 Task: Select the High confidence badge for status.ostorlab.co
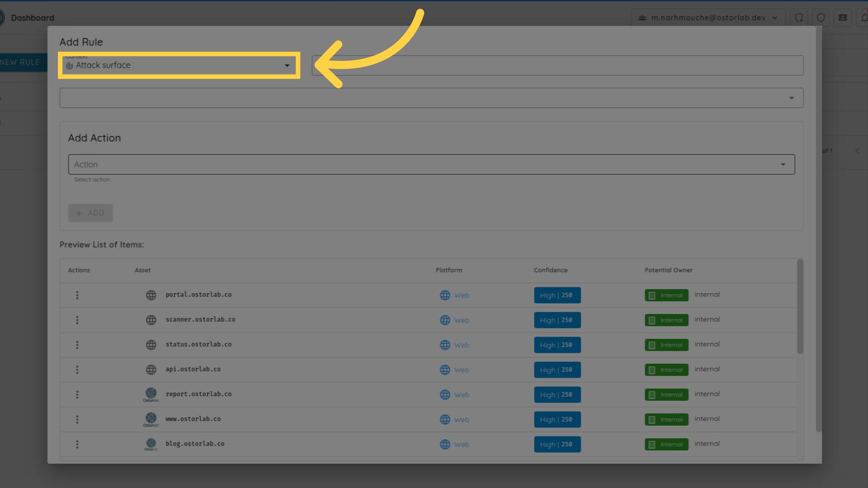coord(556,345)
